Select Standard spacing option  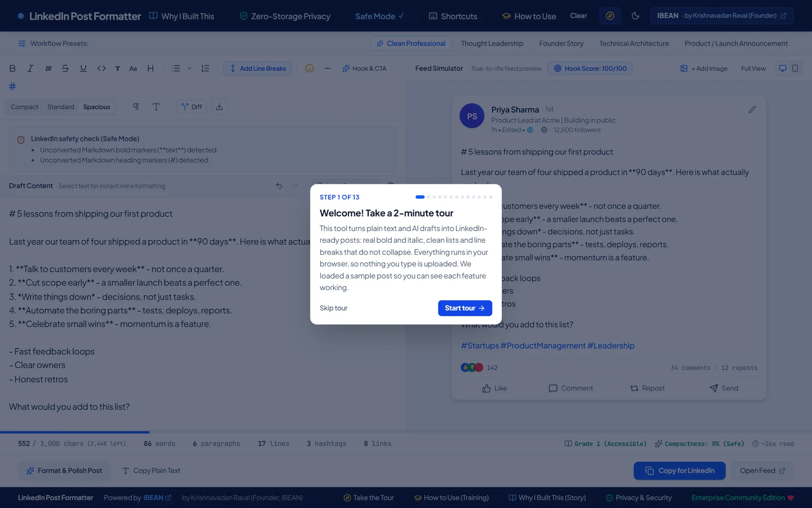[60, 107]
